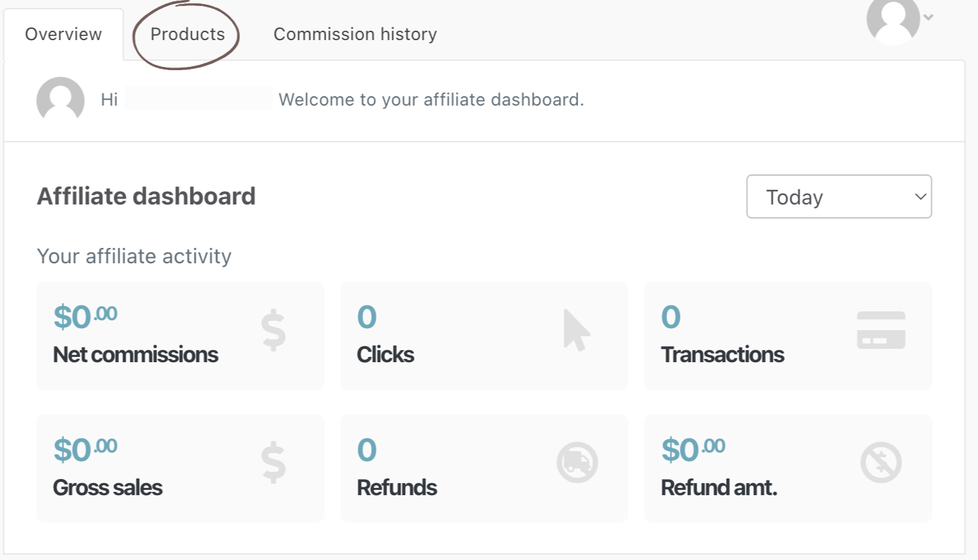Click the dollar icon in Net commissions card
The height and width of the screenshot is (560, 978).
pos(273,330)
